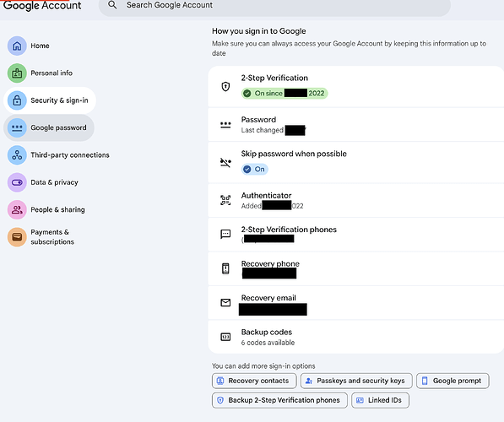Image resolution: width=504 pixels, height=422 pixels.
Task: Click the Data & privacy toggle icon
Action: point(17,182)
